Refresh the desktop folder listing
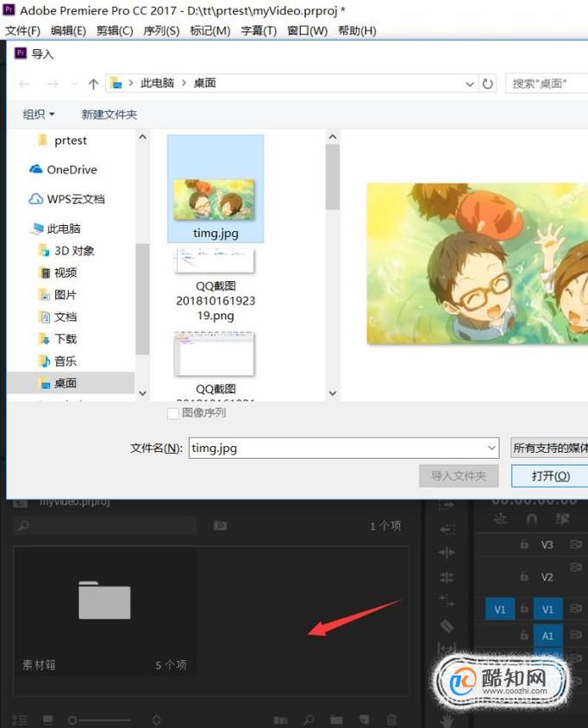This screenshot has height=728, width=588. coord(487,84)
